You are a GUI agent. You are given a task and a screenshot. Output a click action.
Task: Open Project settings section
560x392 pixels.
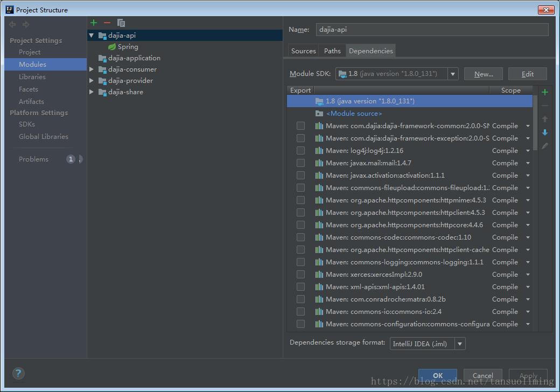click(30, 52)
